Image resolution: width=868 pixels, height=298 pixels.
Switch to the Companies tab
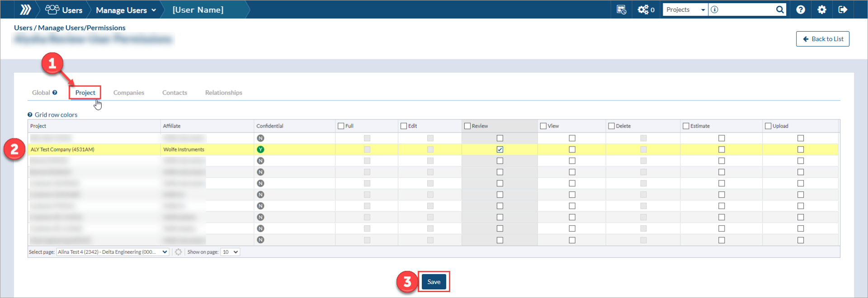pos(129,93)
